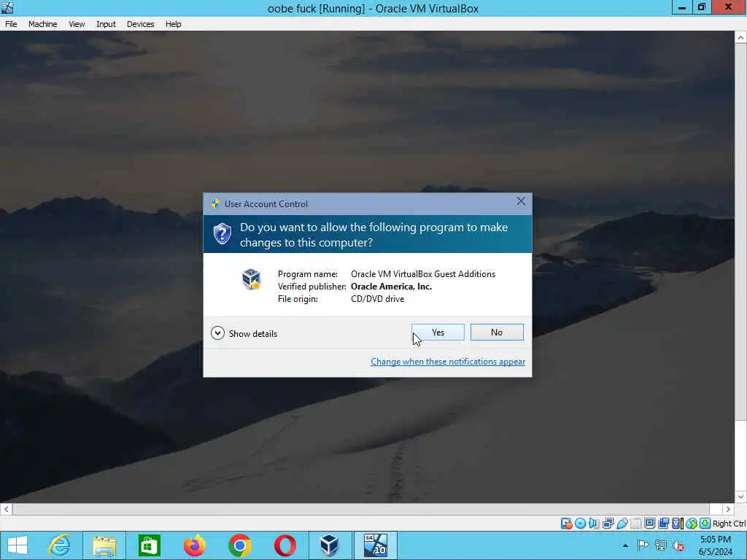The image size is (747, 560).
Task: Show hidden tray icons arrow
Action: tap(625, 545)
